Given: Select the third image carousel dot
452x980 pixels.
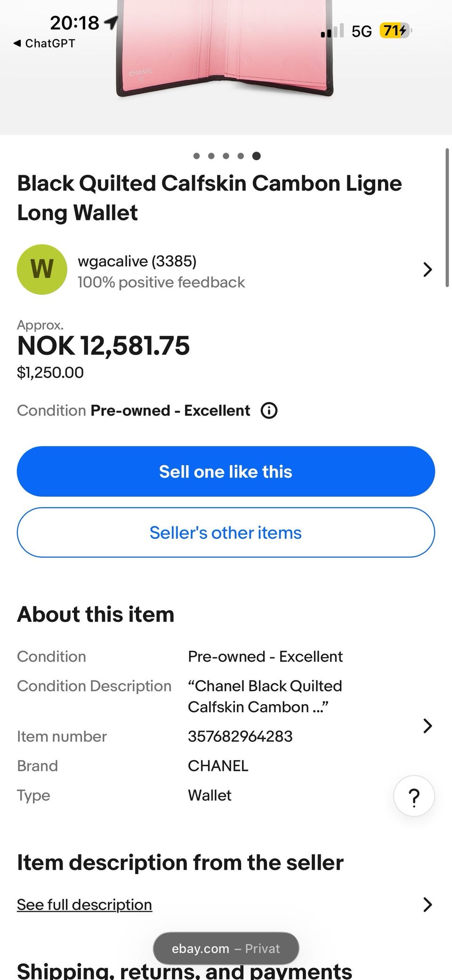Looking at the screenshot, I should click(226, 156).
